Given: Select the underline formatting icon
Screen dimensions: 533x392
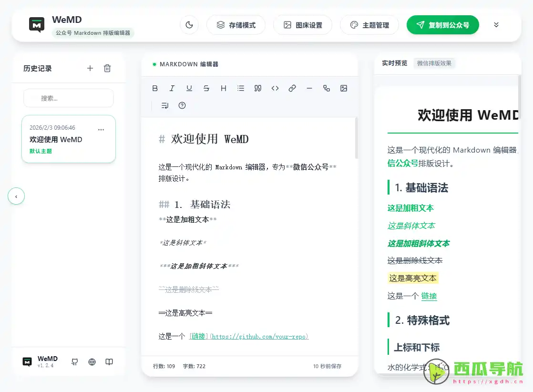Looking at the screenshot, I should [189, 88].
